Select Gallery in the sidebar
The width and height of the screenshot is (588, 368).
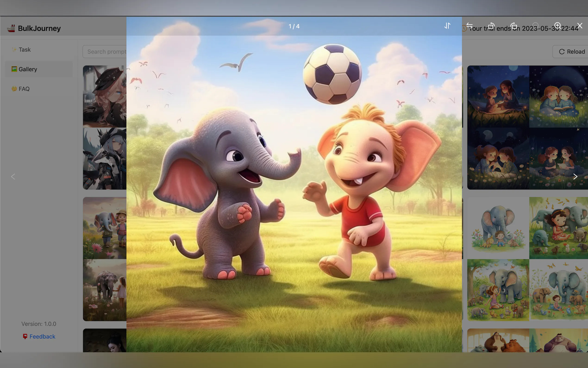pos(28,69)
